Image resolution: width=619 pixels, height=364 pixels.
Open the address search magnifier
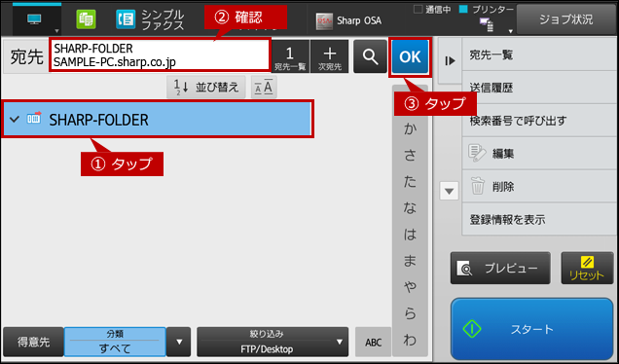click(370, 56)
